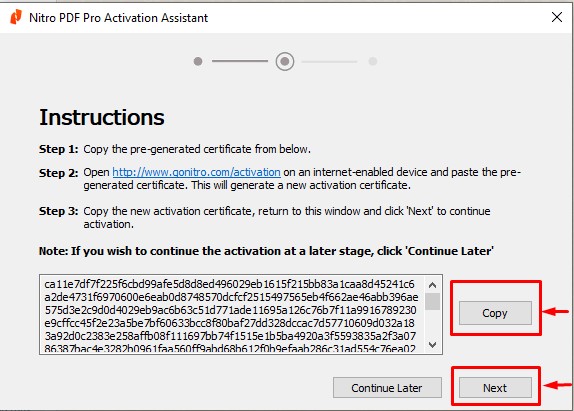Click Next to continue activation
The height and width of the screenshot is (411, 574).
click(x=495, y=388)
